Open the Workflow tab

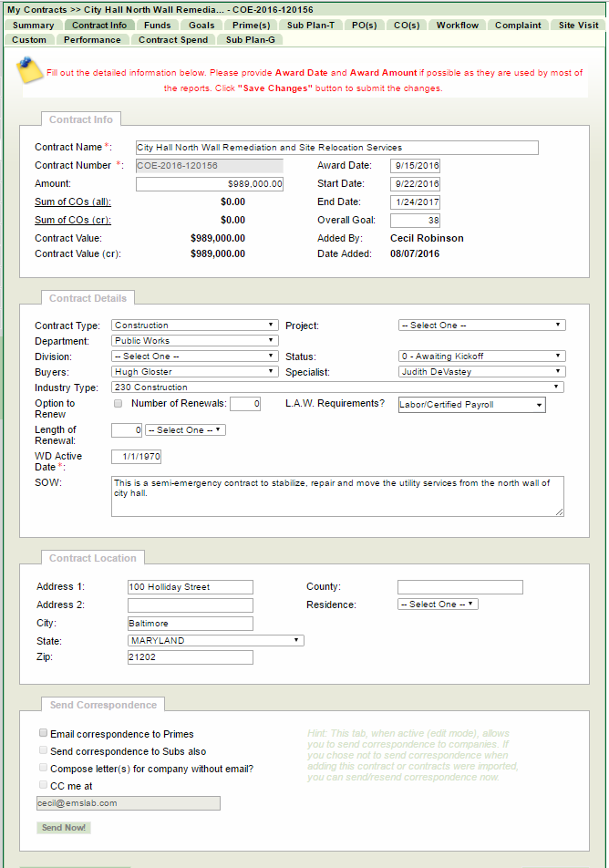point(457,26)
